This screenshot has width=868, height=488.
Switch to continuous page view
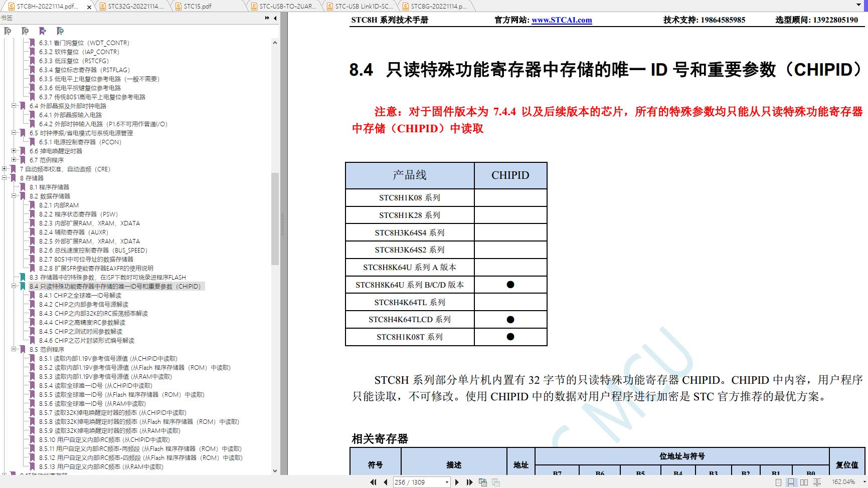tap(791, 482)
